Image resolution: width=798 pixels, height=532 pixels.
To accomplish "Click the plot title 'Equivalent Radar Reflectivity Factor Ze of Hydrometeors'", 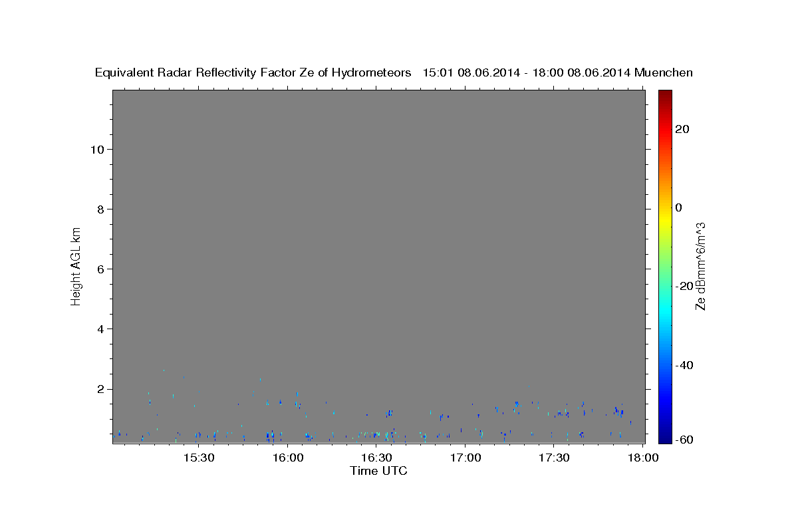I will tap(253, 73).
